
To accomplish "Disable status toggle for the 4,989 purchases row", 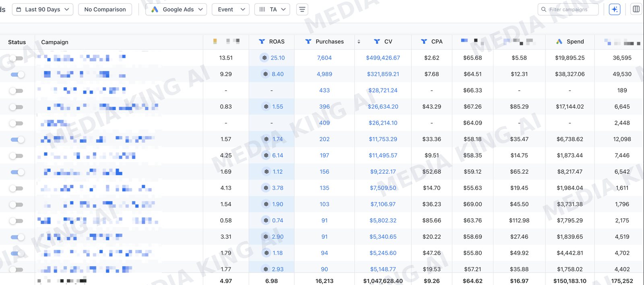I will coord(18,74).
